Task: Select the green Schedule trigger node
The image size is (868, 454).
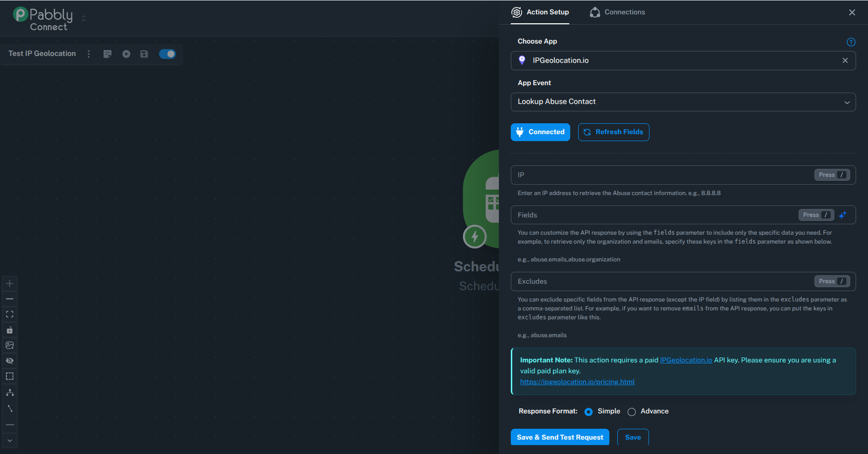Action: pos(482,198)
